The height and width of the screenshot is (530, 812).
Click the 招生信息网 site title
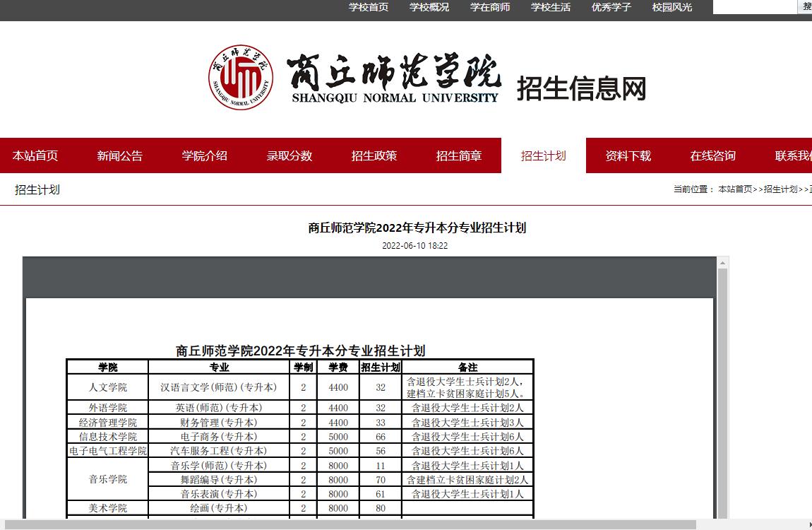click(582, 88)
